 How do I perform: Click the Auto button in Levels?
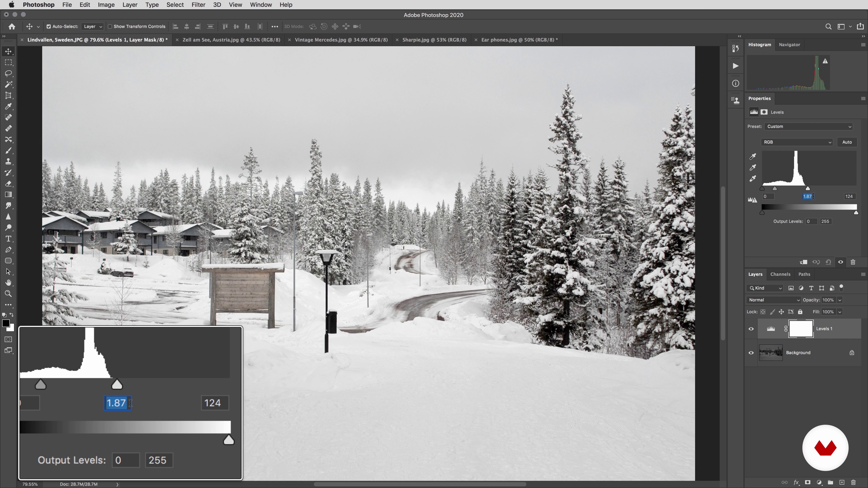(x=847, y=142)
